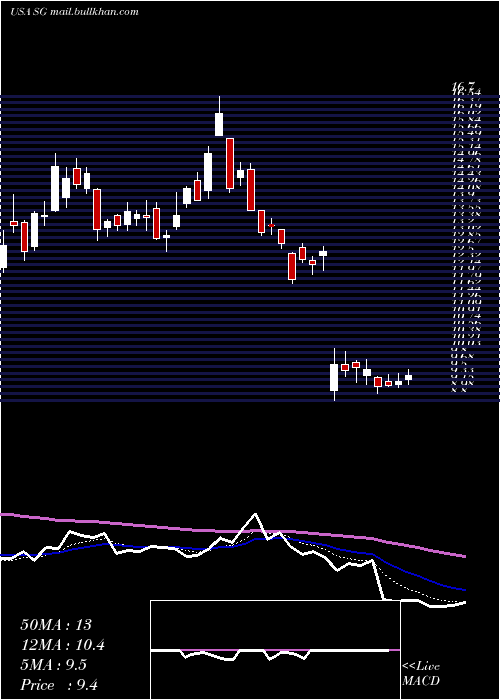Click the peak white candlestick at chart high

tap(219, 124)
